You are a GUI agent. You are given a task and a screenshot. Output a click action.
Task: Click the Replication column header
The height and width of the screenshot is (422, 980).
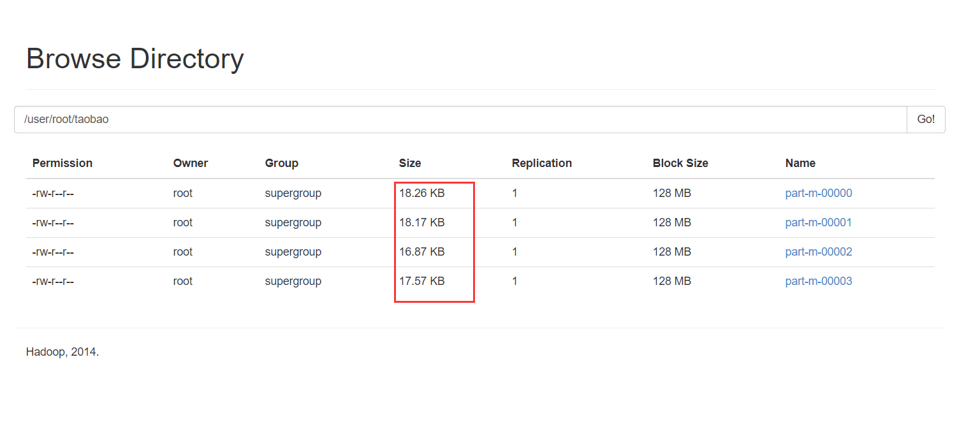click(x=541, y=163)
